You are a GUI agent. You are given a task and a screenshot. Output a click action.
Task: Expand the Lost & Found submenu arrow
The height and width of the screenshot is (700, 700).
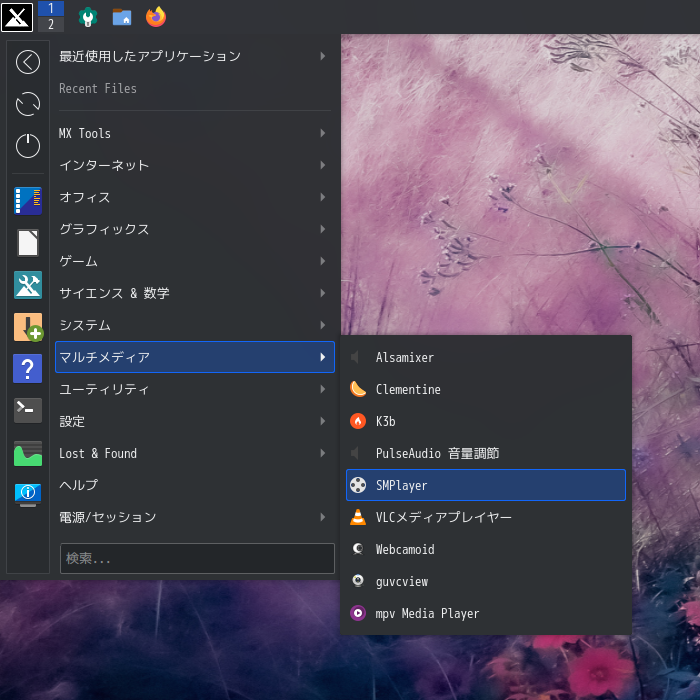323,453
